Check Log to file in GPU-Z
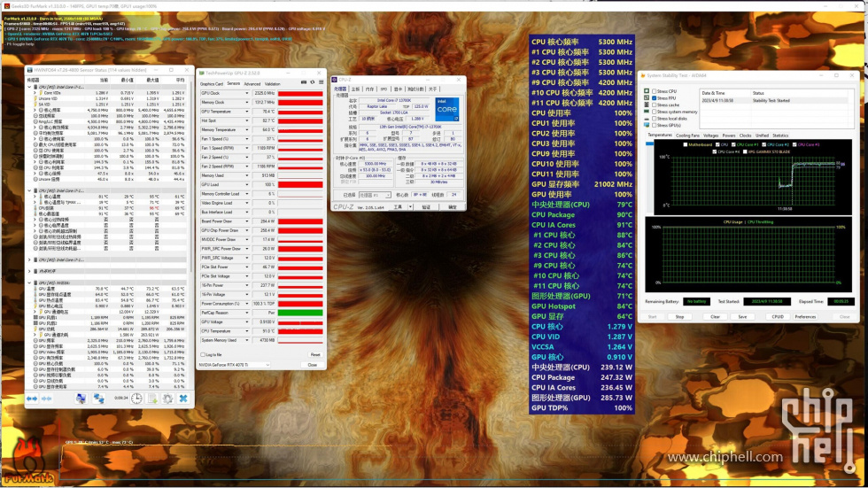 [x=203, y=354]
